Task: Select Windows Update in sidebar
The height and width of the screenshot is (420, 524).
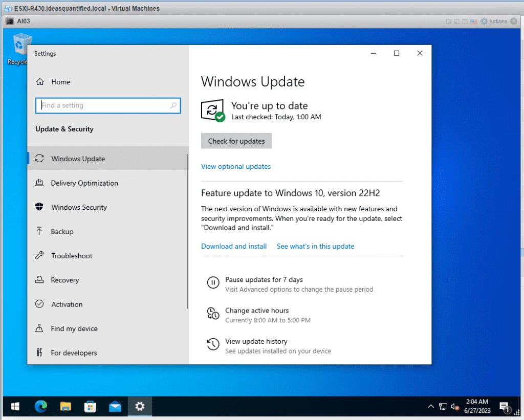Action: pyautogui.click(x=107, y=159)
